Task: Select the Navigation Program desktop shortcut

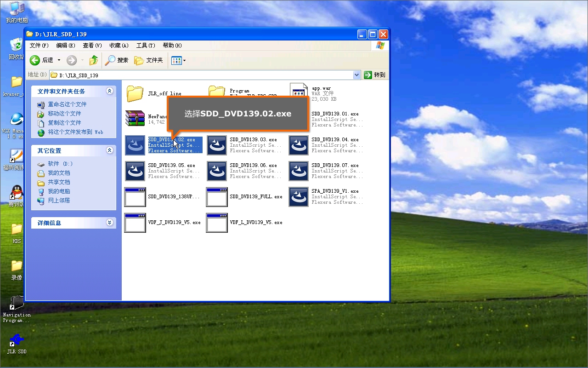Action: (17, 303)
